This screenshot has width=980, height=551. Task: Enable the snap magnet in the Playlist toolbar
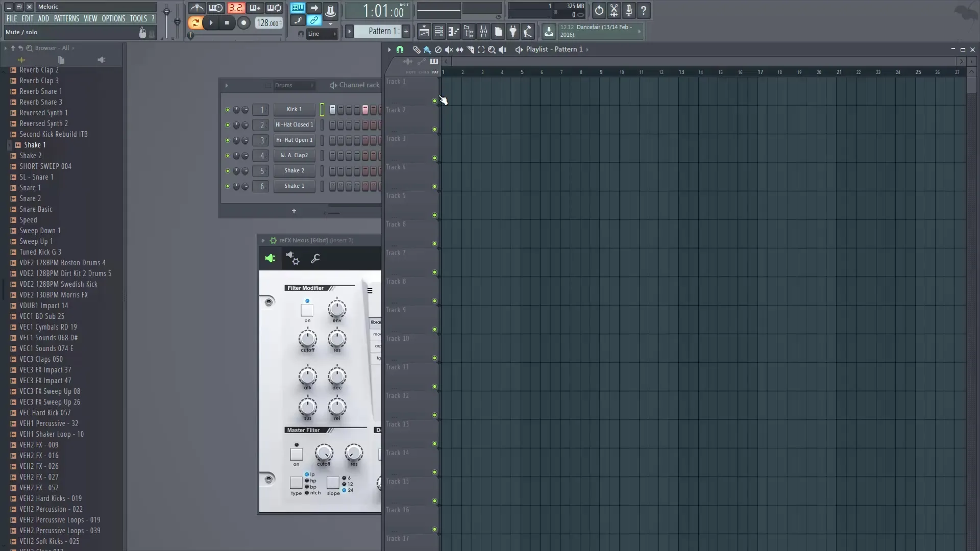tap(400, 49)
